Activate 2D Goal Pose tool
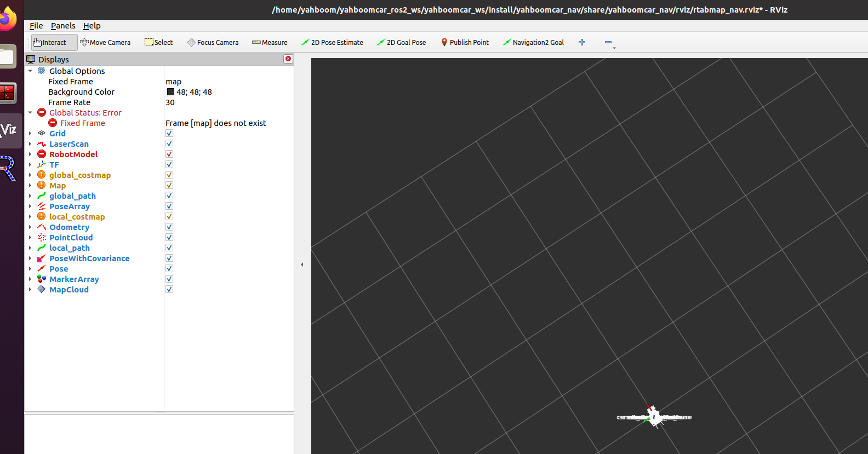This screenshot has height=454, width=868. 401,42
